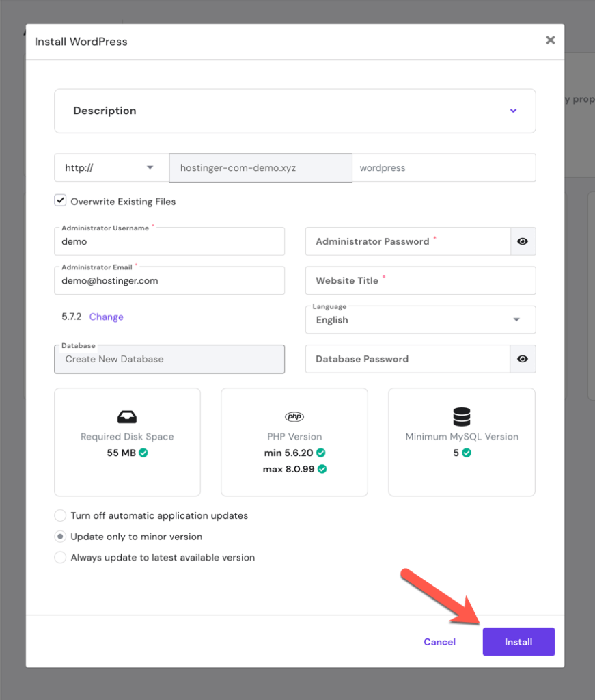Click the eye icon beside Database Password

(522, 359)
